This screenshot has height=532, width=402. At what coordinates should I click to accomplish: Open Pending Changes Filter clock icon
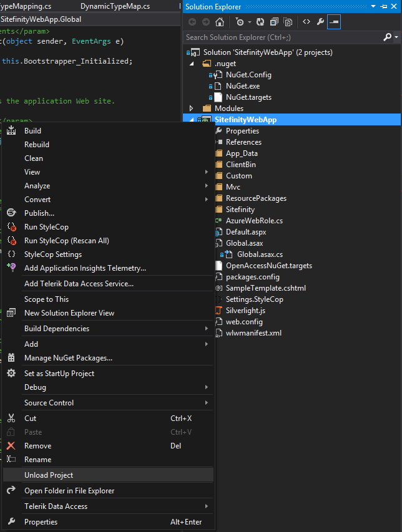[240, 22]
